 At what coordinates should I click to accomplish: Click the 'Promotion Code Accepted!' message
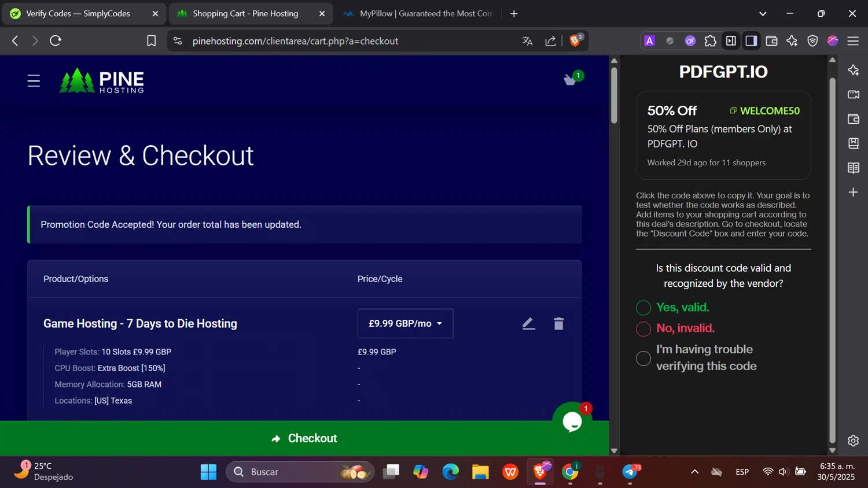point(171,224)
